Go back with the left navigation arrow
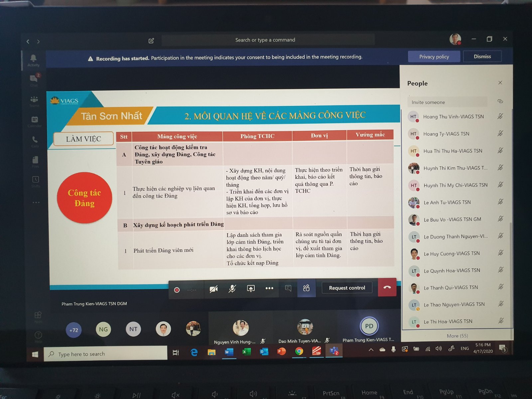The width and height of the screenshot is (532, 399). 28,42
